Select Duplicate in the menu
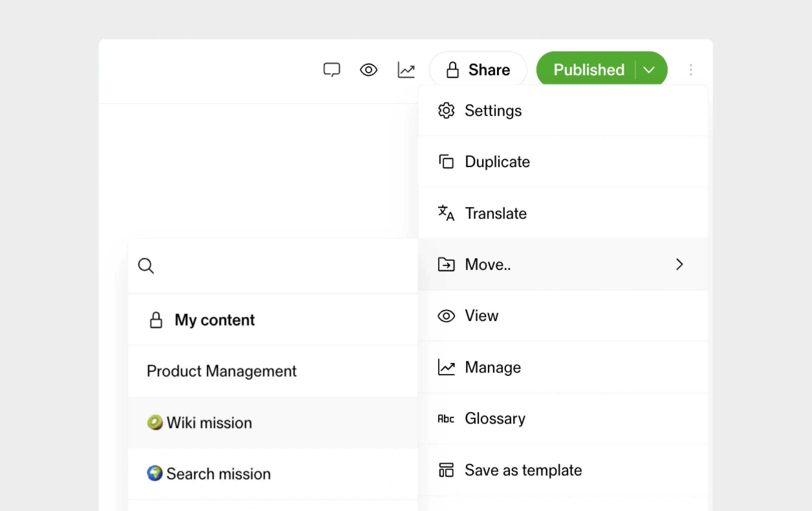This screenshot has width=812, height=511. click(x=497, y=162)
